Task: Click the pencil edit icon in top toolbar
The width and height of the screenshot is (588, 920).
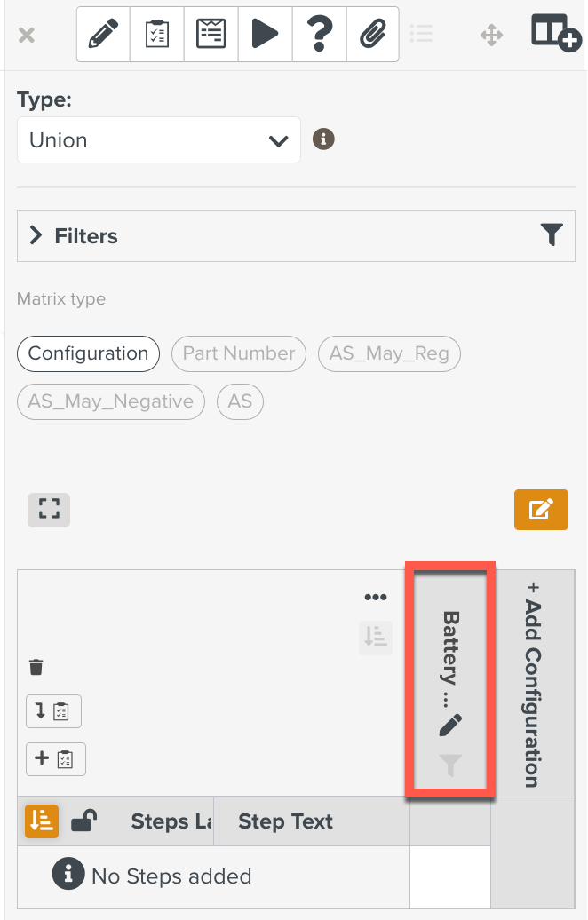Action: point(104,35)
